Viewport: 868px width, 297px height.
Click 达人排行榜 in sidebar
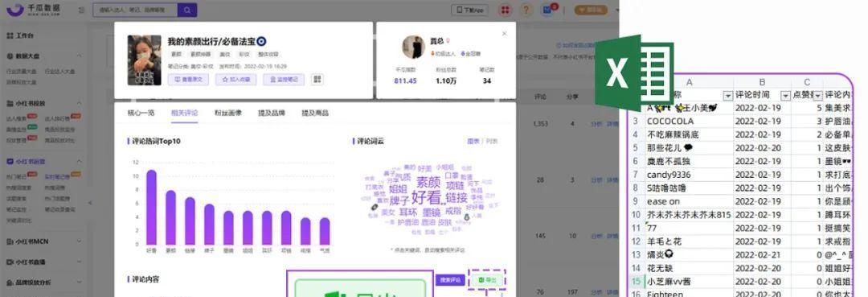pyautogui.click(x=57, y=118)
